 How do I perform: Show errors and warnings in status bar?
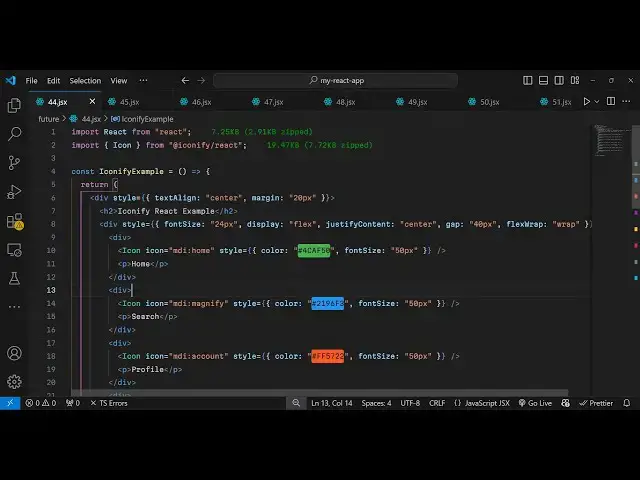[x=41, y=403]
